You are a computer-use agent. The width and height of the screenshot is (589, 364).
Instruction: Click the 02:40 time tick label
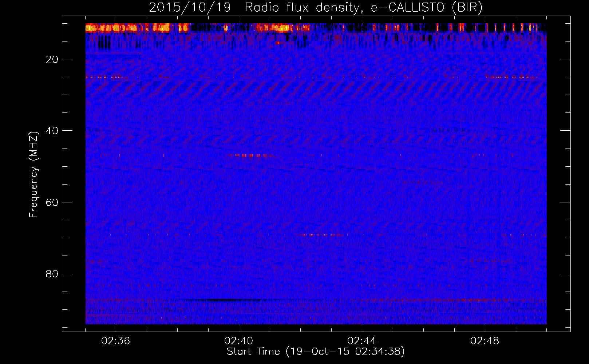[239, 341]
